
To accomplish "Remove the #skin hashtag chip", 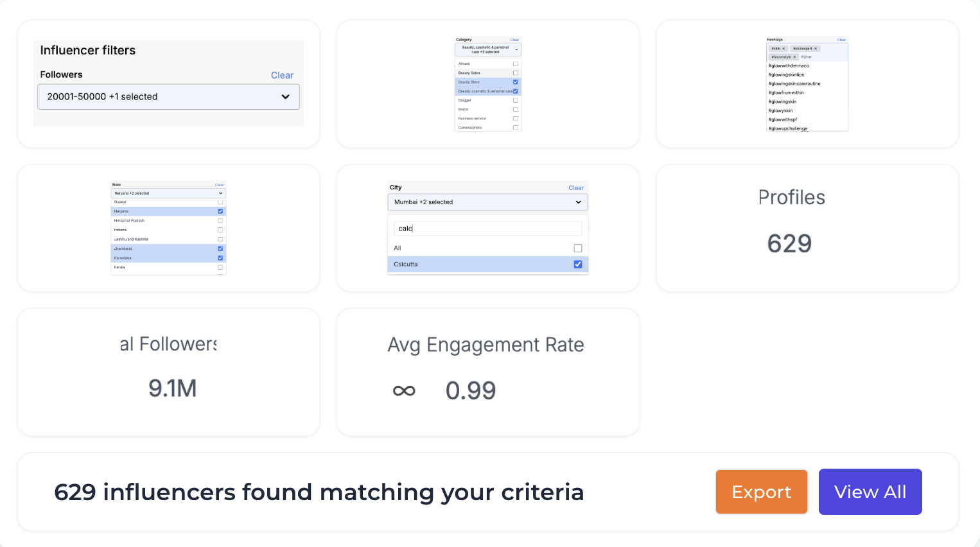I will (x=783, y=48).
